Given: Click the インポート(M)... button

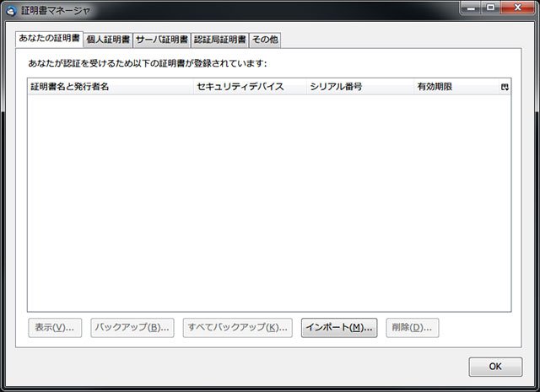Looking at the screenshot, I should pos(339,328).
